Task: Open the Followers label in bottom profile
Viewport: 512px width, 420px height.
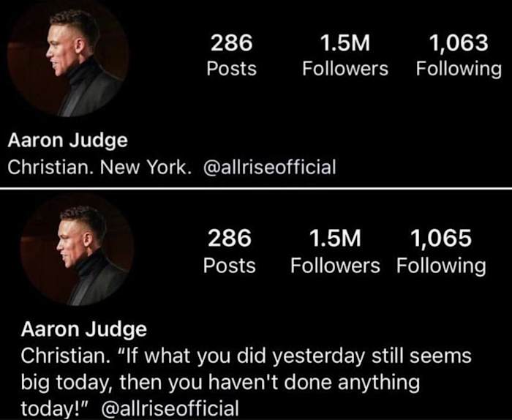Action: [x=335, y=265]
